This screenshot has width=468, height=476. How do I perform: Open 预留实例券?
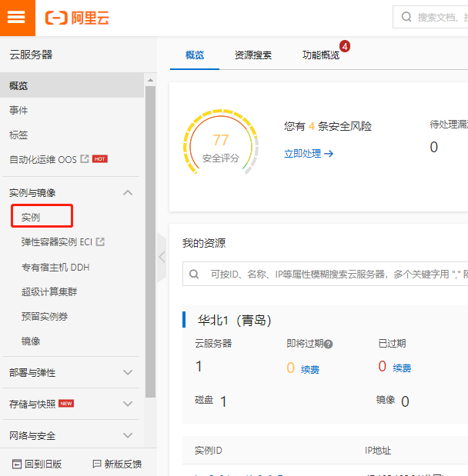pyautogui.click(x=45, y=316)
